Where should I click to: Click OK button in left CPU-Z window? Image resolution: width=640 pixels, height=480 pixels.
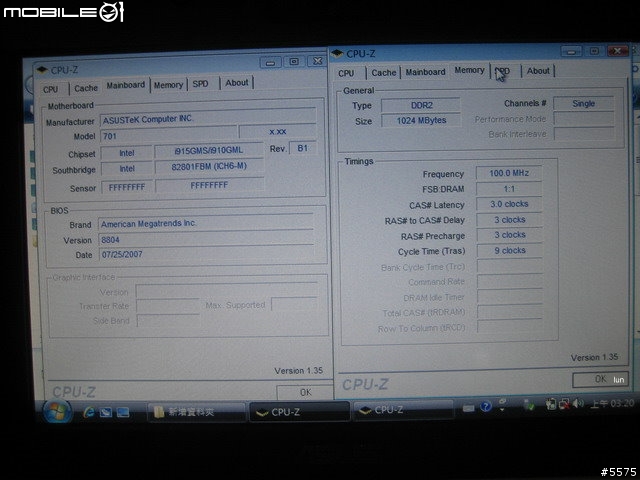[305, 392]
